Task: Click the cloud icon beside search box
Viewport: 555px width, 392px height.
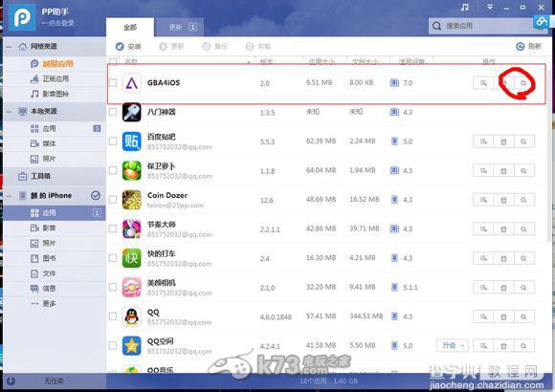Action: point(542,22)
